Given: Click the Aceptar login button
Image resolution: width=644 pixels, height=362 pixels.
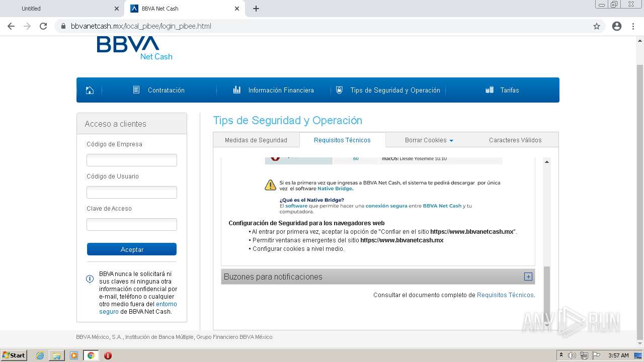Looking at the screenshot, I should point(132,249).
